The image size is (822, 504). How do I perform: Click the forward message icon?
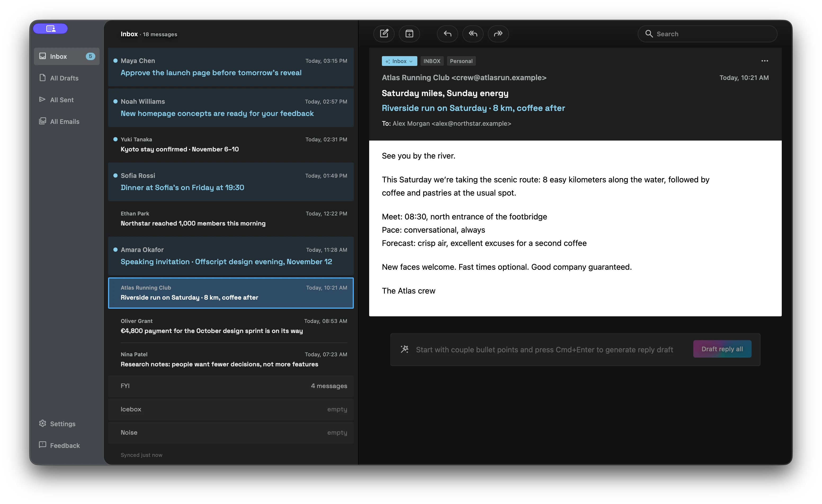[498, 34]
